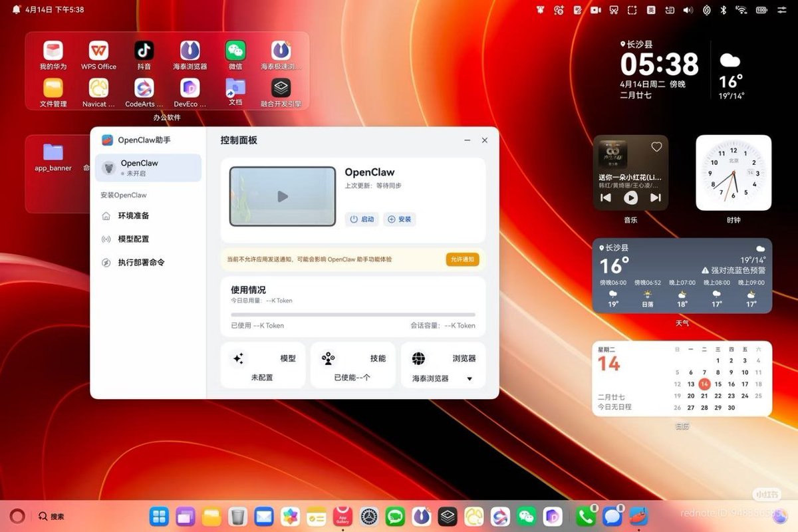Open AppGallery in the dock
Viewport: 798px width, 532px height.
(342, 516)
